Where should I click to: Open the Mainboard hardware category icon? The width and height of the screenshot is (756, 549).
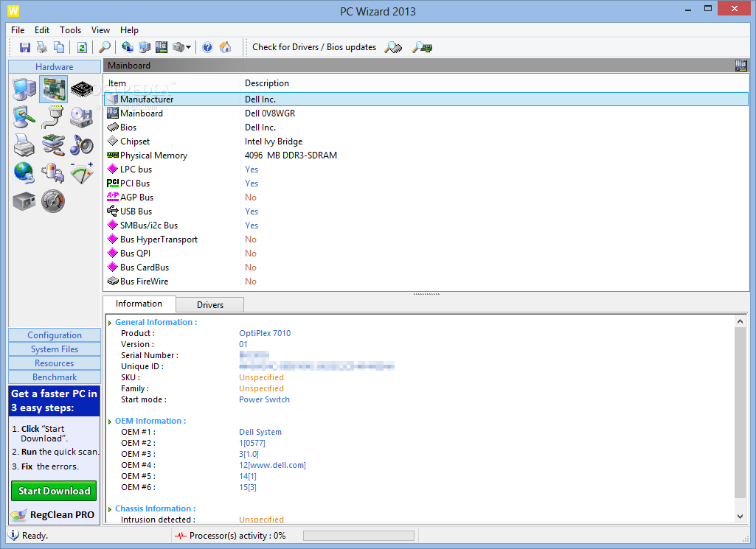(x=52, y=88)
